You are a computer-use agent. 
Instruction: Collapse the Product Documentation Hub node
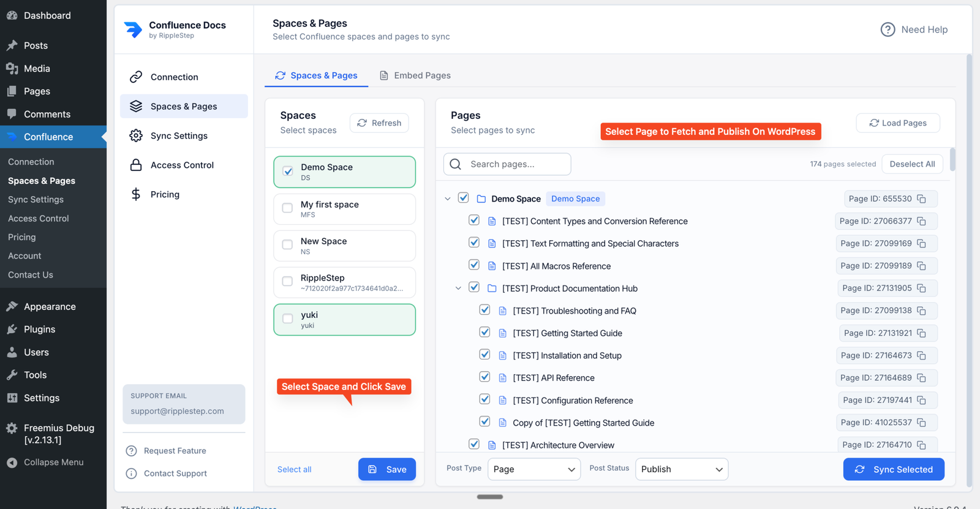coord(458,288)
